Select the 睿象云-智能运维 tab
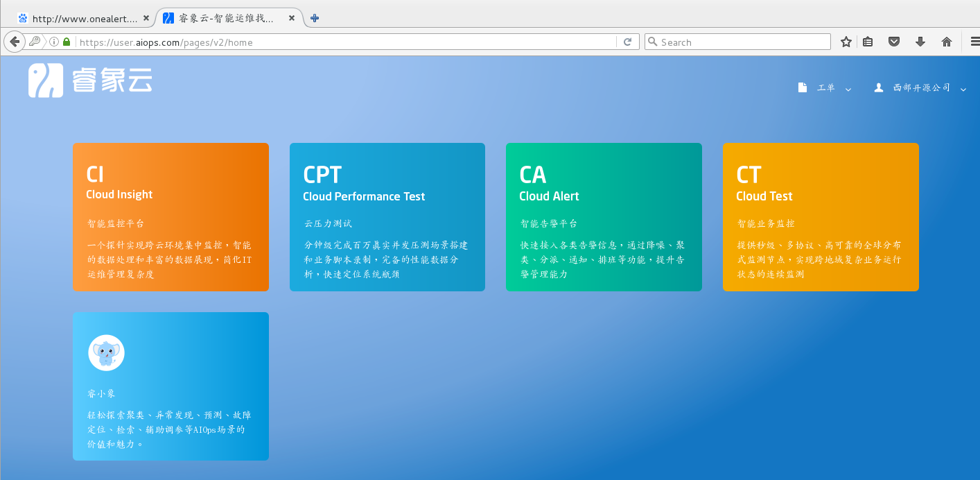 click(x=225, y=19)
